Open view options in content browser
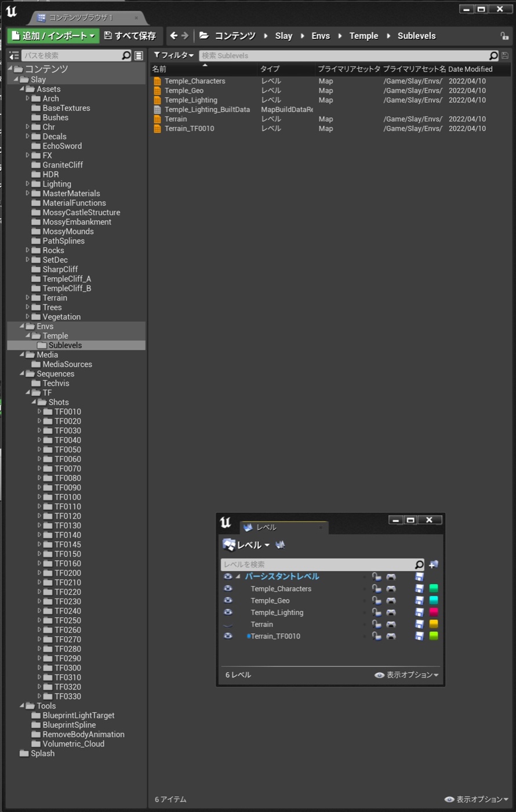This screenshot has width=516, height=812. tap(477, 799)
